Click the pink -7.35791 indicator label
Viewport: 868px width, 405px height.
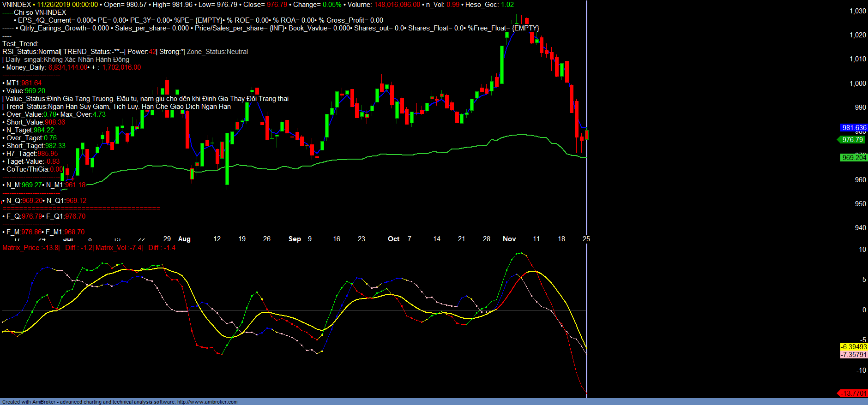pos(854,355)
